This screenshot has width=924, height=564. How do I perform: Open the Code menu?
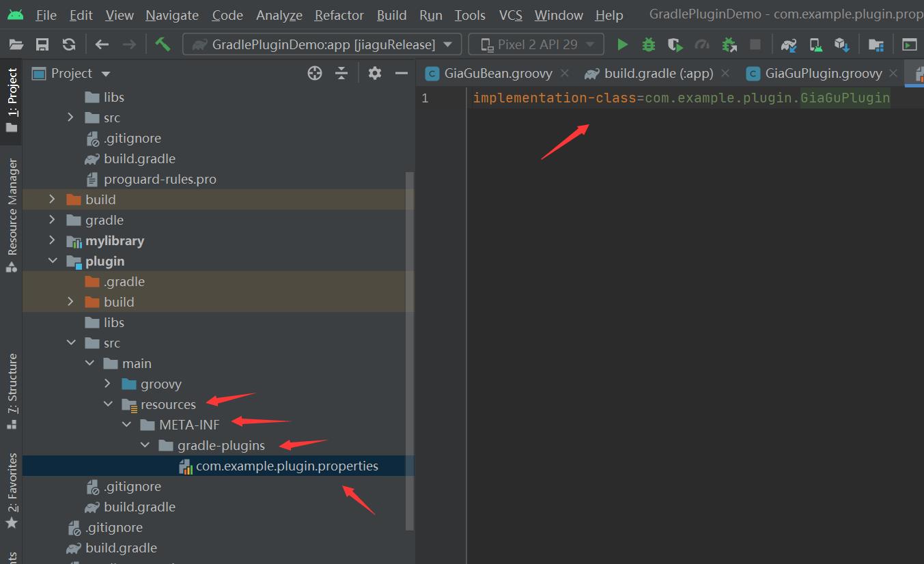click(227, 15)
